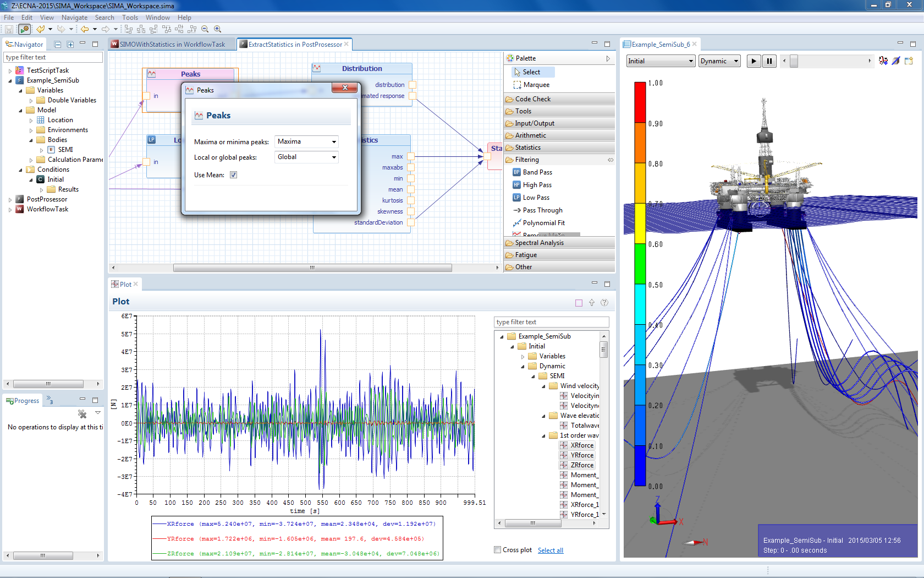Open the Dynamic mode dropdown
The height and width of the screenshot is (578, 924).
click(719, 61)
